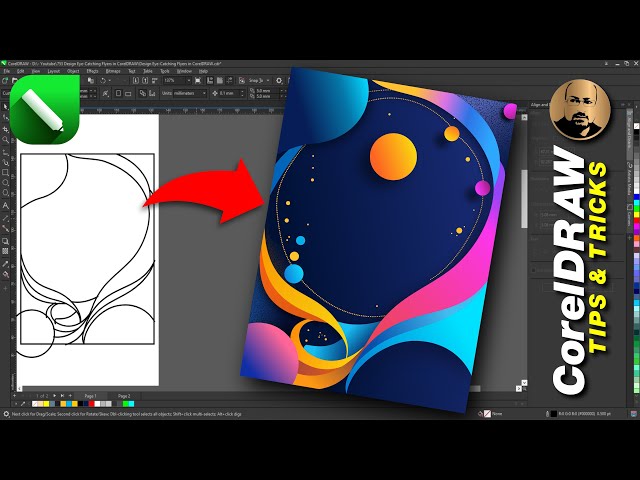Click the Paste icon in standard toolbar
This screenshot has height=480, width=640.
tap(91, 80)
